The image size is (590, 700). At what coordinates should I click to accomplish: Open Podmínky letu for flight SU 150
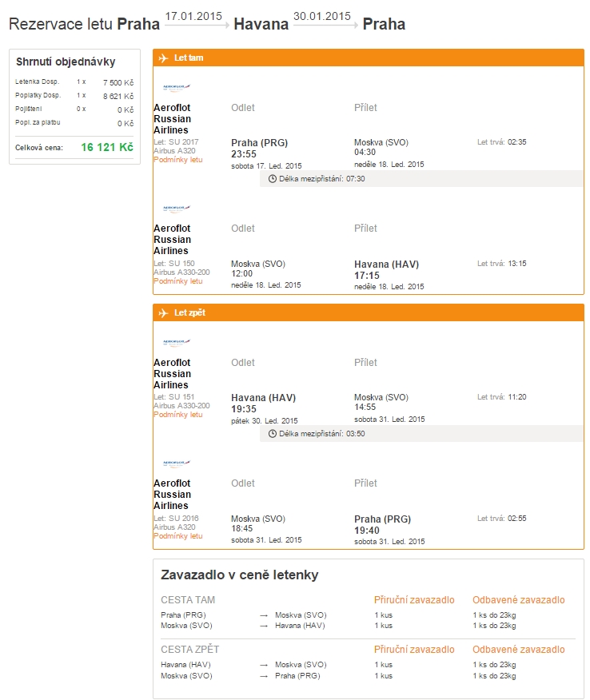[177, 281]
